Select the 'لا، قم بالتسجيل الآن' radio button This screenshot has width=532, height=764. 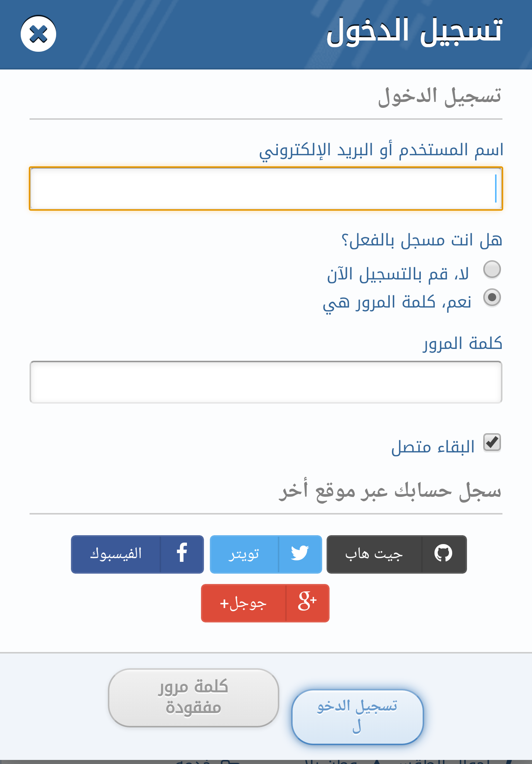(492, 269)
